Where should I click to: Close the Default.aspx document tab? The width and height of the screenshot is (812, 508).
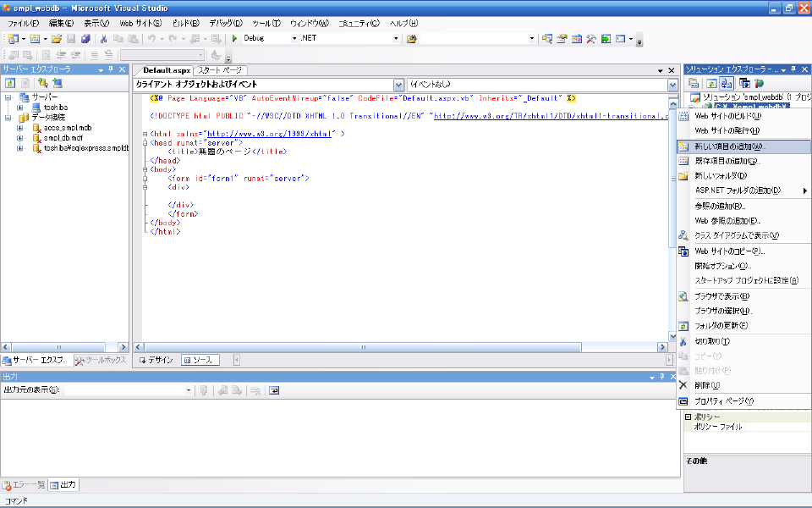click(x=672, y=70)
